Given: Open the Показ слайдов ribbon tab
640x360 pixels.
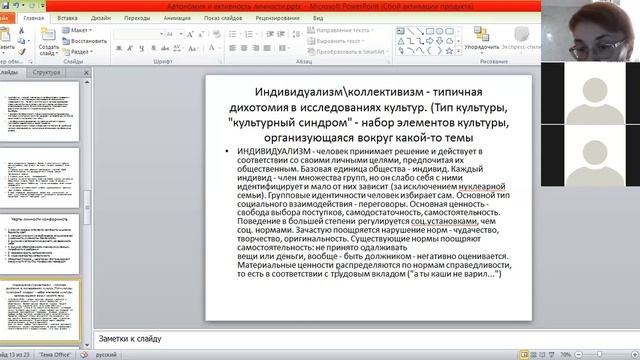Looking at the screenshot, I should click(x=223, y=18).
